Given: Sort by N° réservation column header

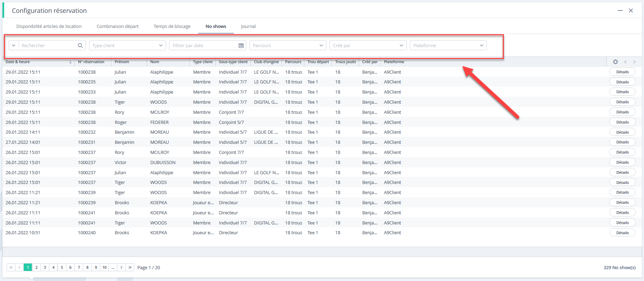Looking at the screenshot, I should [91, 62].
